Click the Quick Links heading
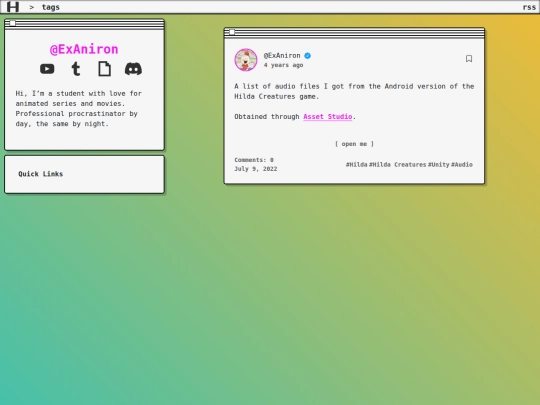 click(41, 174)
